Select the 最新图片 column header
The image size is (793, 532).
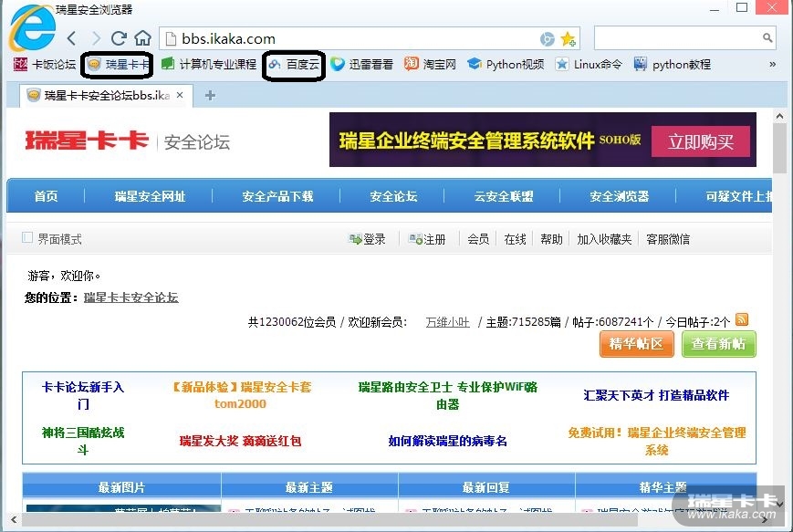click(121, 487)
